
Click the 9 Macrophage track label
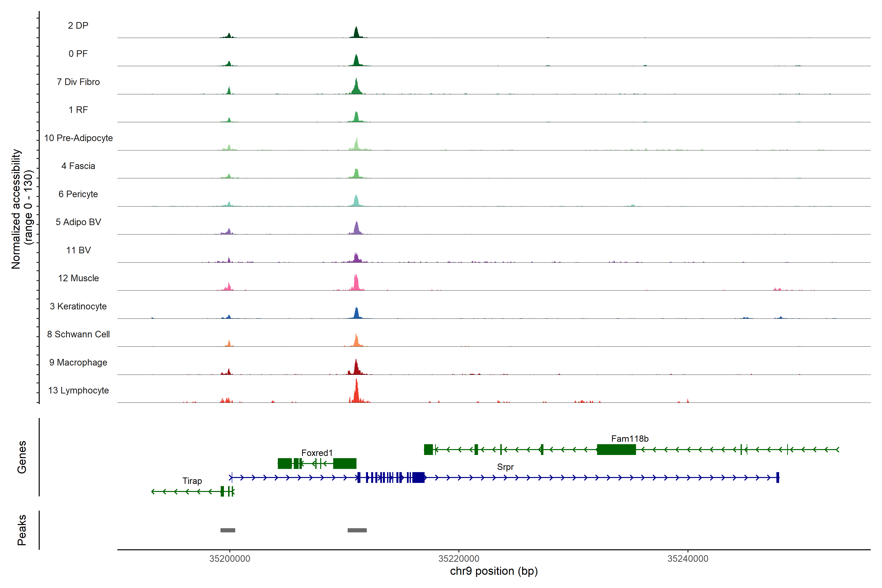78,362
